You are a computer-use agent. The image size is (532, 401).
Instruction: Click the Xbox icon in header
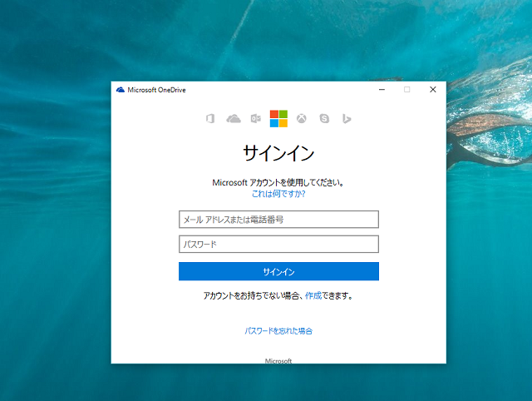click(x=301, y=118)
